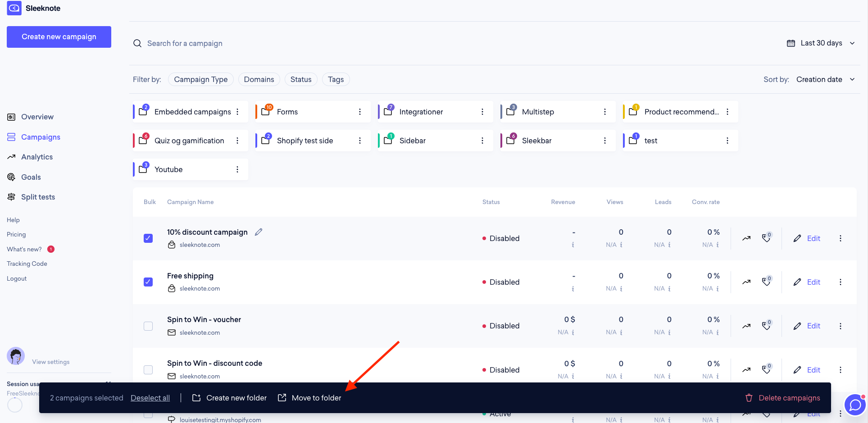Click the search magnifier icon
Screen dimensions: 868x423
click(x=137, y=43)
